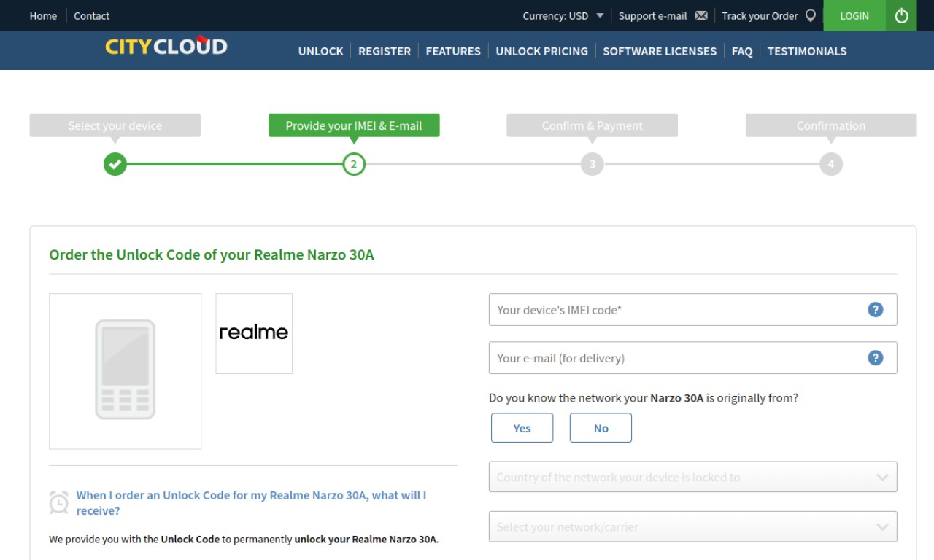934x560 pixels.
Task: Click the 'We provide you with the Unlock Code' text
Action: [x=244, y=540]
